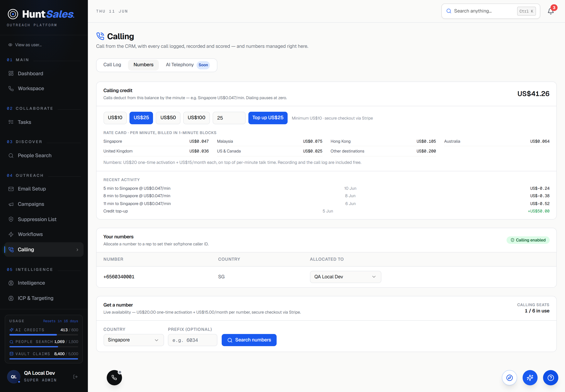
Task: Open Dashboard from the sidebar
Action: 44,73
